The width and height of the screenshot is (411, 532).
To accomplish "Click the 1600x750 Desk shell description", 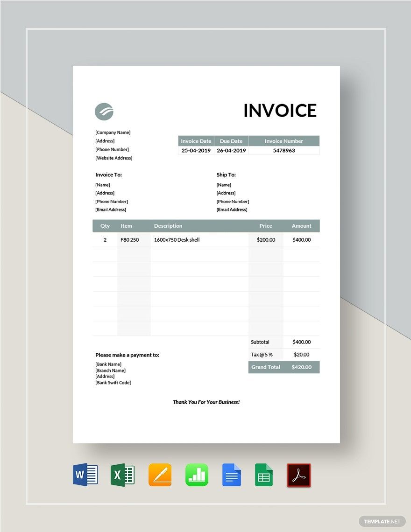I will coord(177,240).
